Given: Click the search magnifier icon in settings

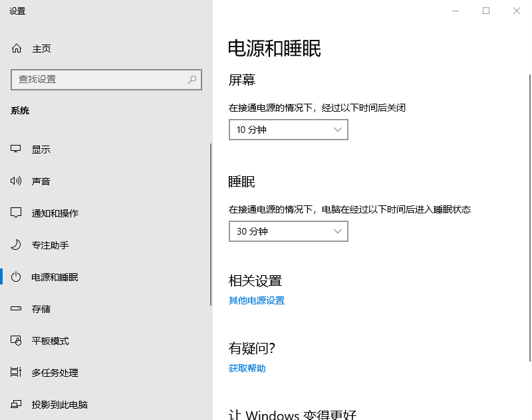Looking at the screenshot, I should tap(192, 80).
